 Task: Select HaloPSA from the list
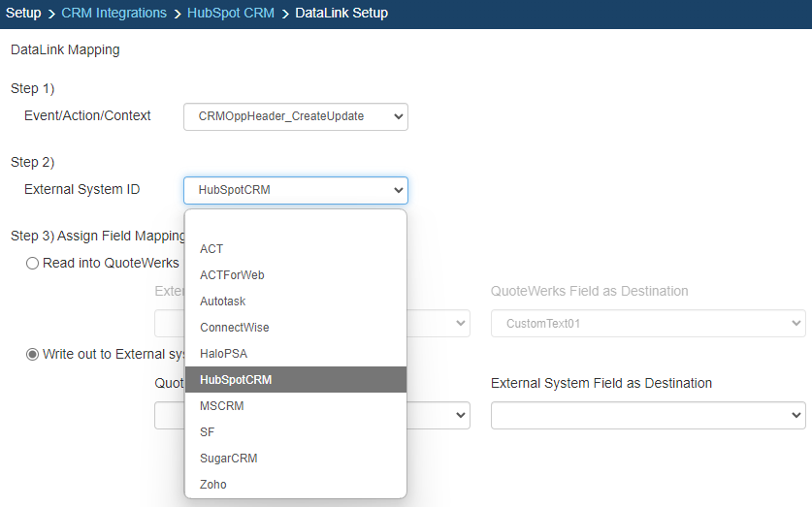223,354
